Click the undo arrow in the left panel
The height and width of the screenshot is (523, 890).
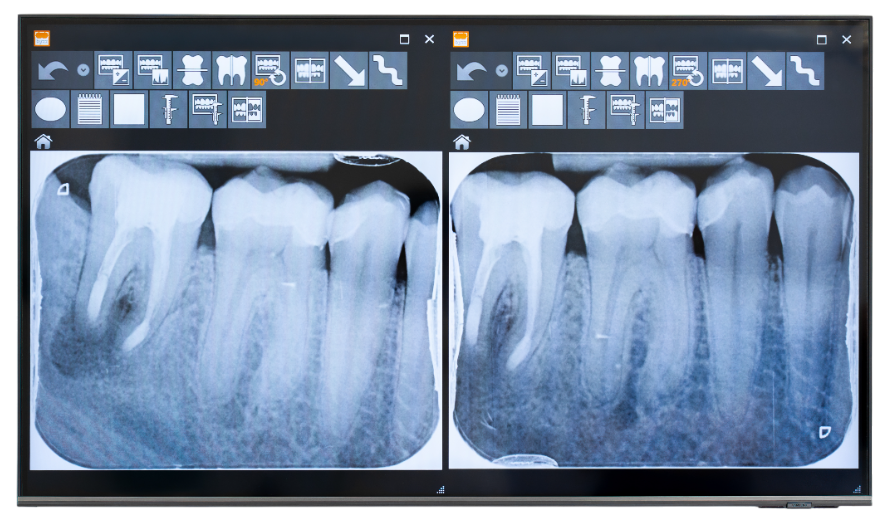click(52, 71)
